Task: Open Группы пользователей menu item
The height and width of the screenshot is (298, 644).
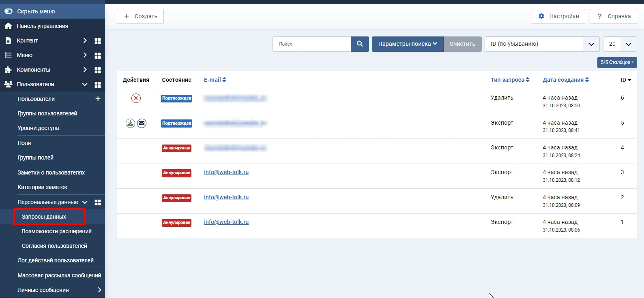Action: pos(47,113)
